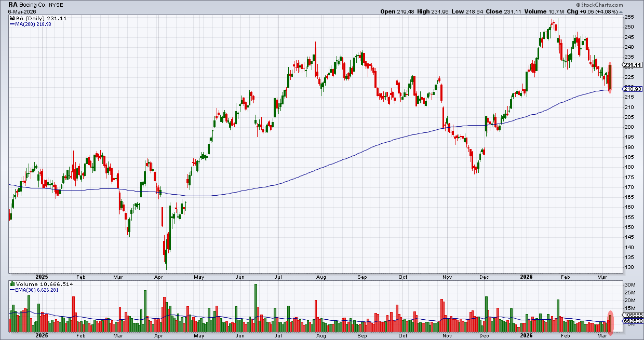The width and height of the screenshot is (644, 340).
Task: Click the Sep label under the volume panel
Action: pos(363,336)
